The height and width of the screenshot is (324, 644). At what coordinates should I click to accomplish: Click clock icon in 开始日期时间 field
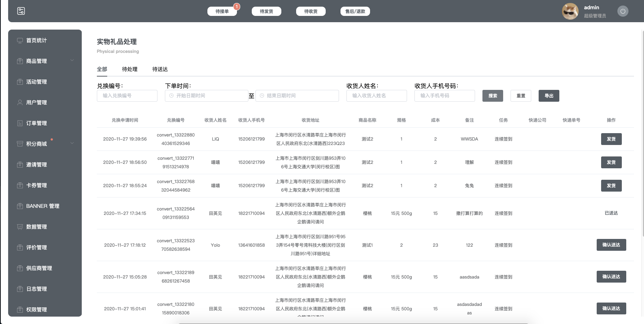click(x=172, y=96)
